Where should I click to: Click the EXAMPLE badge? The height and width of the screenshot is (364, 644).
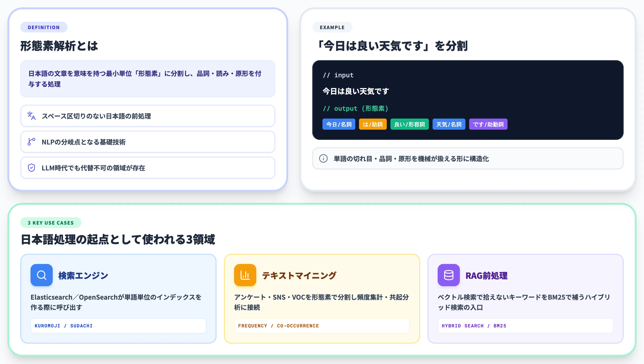(x=332, y=27)
